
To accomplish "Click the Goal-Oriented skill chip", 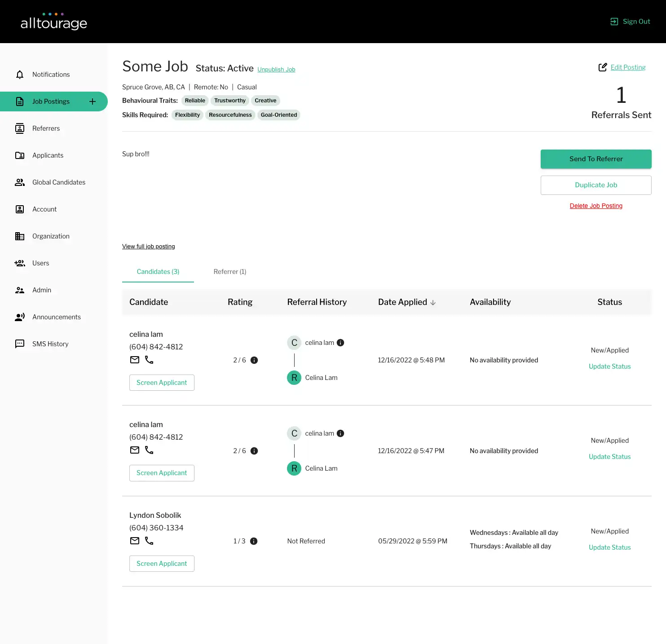I will click(x=279, y=115).
